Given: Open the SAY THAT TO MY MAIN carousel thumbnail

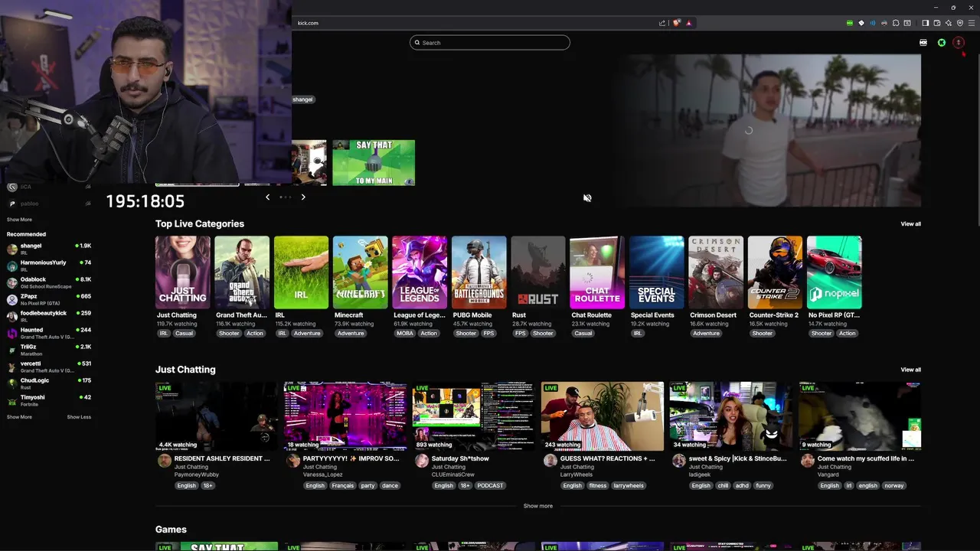Looking at the screenshot, I should 374,162.
